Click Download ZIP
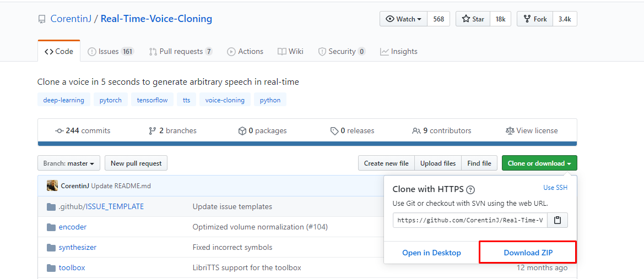This screenshot has height=279, width=644. coord(528,253)
